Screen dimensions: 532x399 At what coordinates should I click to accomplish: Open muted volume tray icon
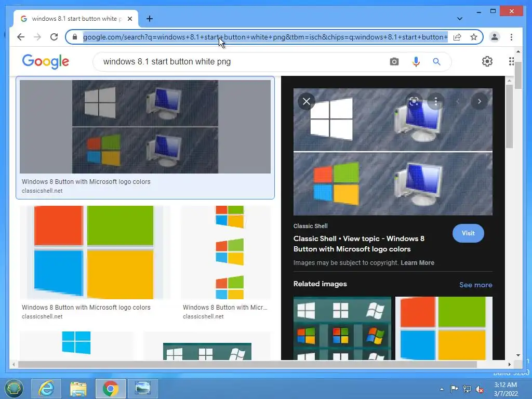click(x=480, y=389)
